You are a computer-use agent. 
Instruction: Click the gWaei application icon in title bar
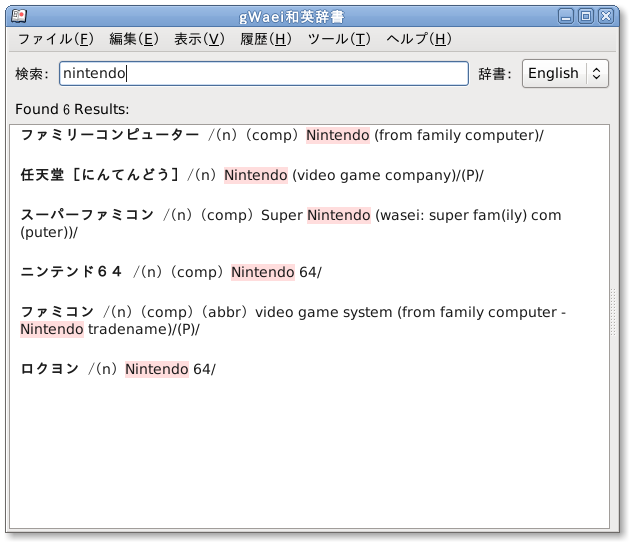coord(13,15)
